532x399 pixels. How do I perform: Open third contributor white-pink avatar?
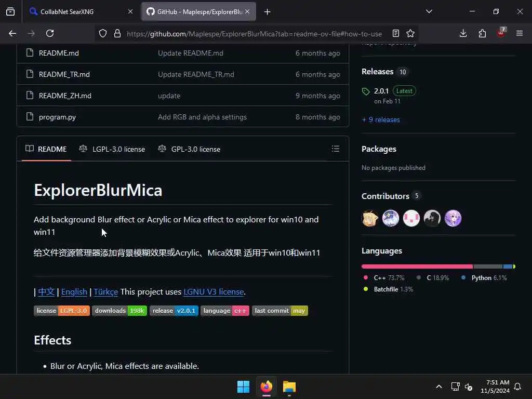coord(411,218)
